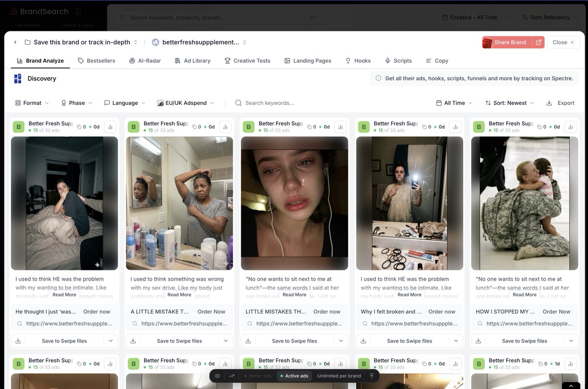Click the info icon in Spectre banner

pos(378,78)
